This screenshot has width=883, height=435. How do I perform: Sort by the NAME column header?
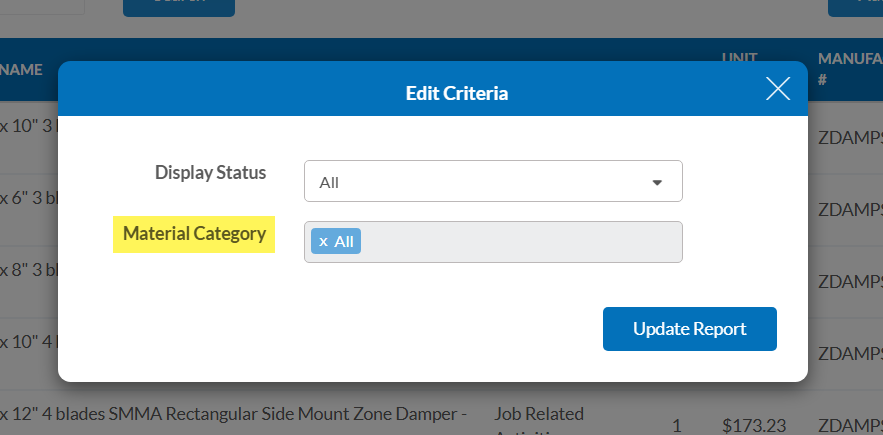click(21, 69)
